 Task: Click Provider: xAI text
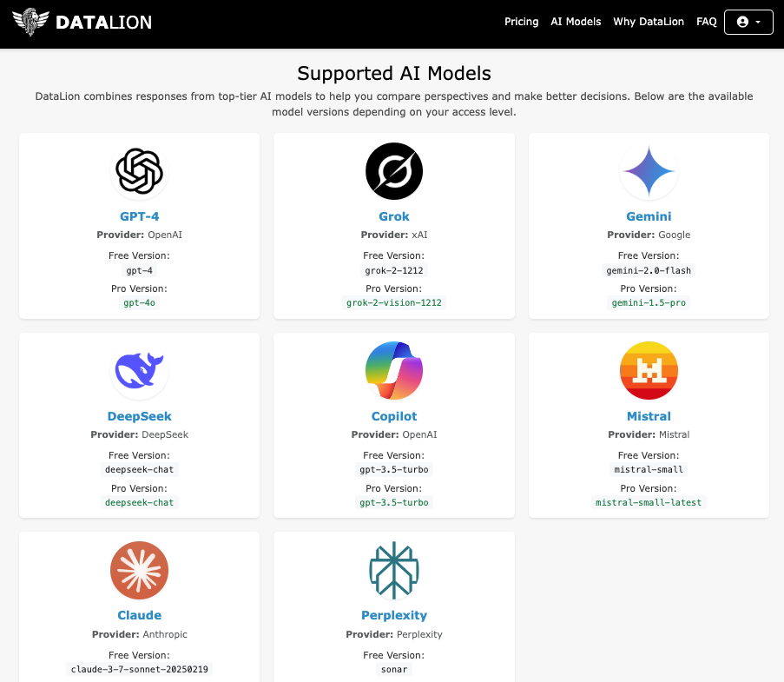coord(394,235)
